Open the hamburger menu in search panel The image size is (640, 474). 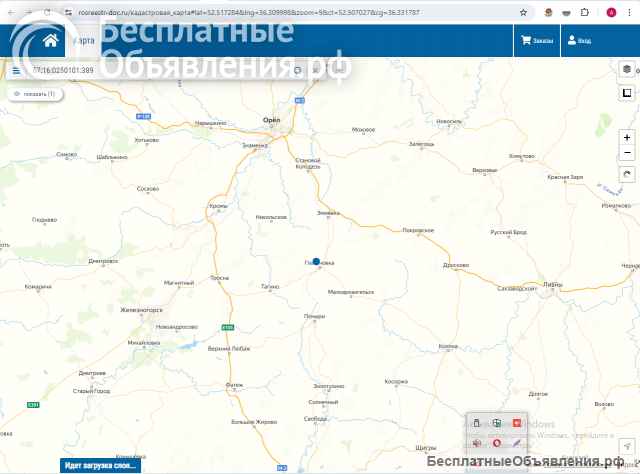click(16, 71)
